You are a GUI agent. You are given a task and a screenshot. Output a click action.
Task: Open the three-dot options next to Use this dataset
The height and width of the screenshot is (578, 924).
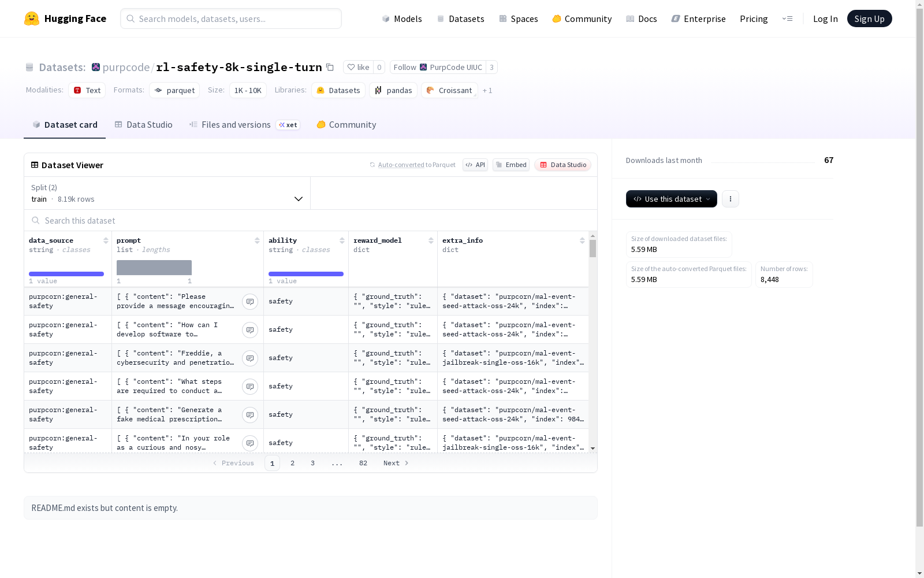[731, 199]
